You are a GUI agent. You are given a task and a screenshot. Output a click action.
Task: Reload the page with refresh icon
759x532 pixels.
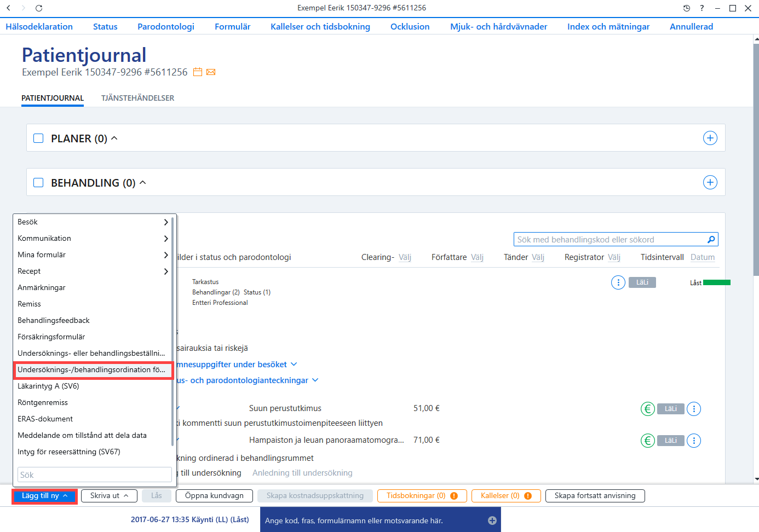coord(39,8)
